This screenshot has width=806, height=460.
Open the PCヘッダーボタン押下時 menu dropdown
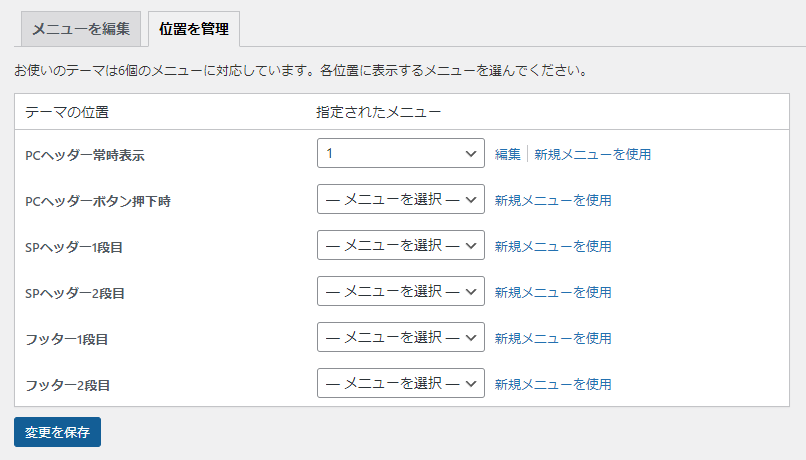[400, 199]
